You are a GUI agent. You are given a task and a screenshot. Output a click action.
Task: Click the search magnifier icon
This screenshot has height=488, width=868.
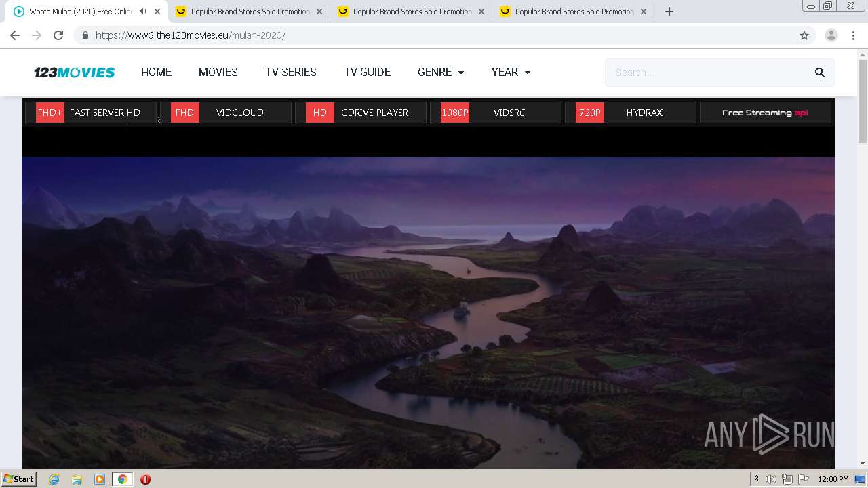pyautogui.click(x=820, y=73)
